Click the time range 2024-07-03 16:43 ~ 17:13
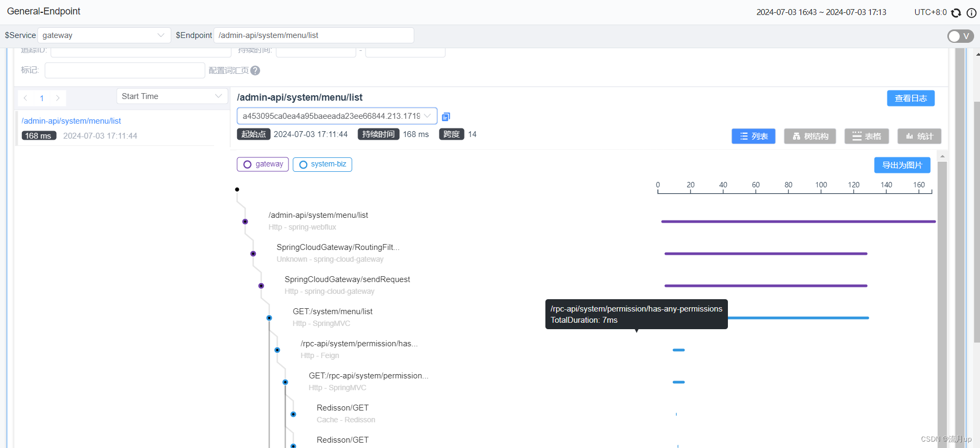The width and height of the screenshot is (980, 448). point(821,12)
